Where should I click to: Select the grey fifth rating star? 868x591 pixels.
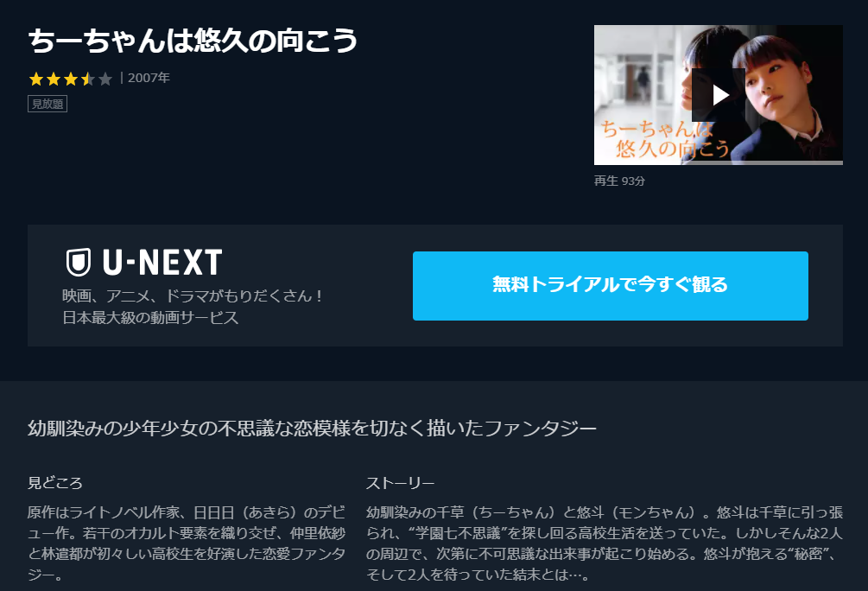[105, 79]
